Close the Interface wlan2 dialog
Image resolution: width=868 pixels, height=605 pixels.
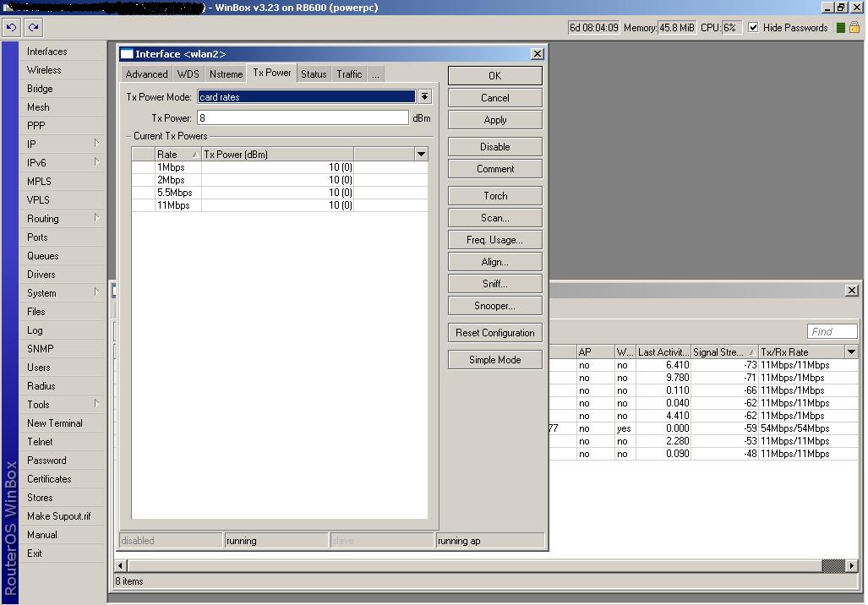pyautogui.click(x=537, y=54)
